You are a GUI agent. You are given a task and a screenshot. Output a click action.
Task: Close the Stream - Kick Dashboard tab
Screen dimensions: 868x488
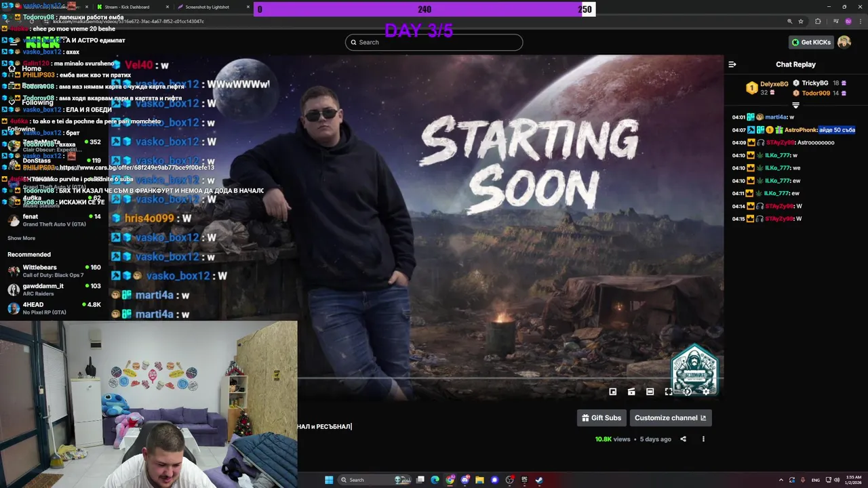click(167, 7)
